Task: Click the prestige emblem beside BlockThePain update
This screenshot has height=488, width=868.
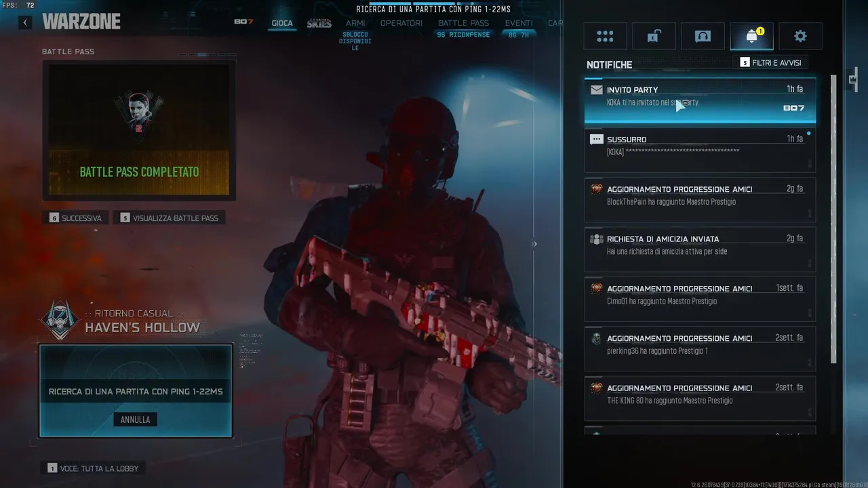Action: click(x=596, y=189)
